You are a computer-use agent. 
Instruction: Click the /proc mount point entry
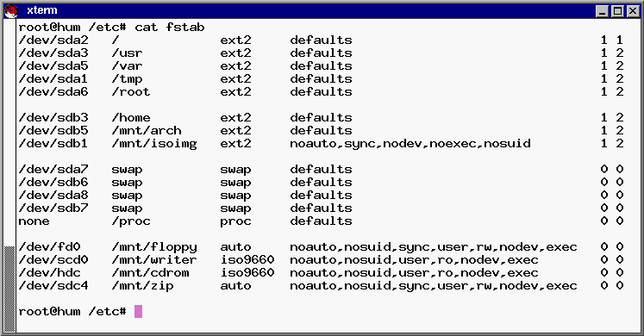pos(131,221)
